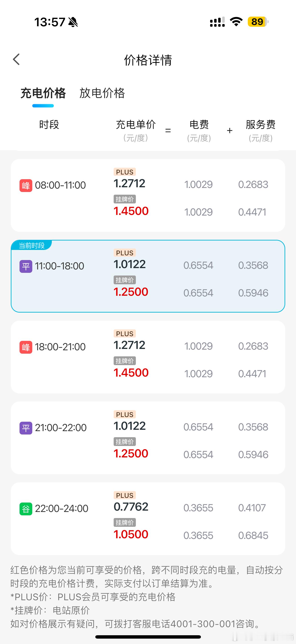The image size is (296, 644).
Task: Tap the 服务费 column header
Action: tap(261, 124)
